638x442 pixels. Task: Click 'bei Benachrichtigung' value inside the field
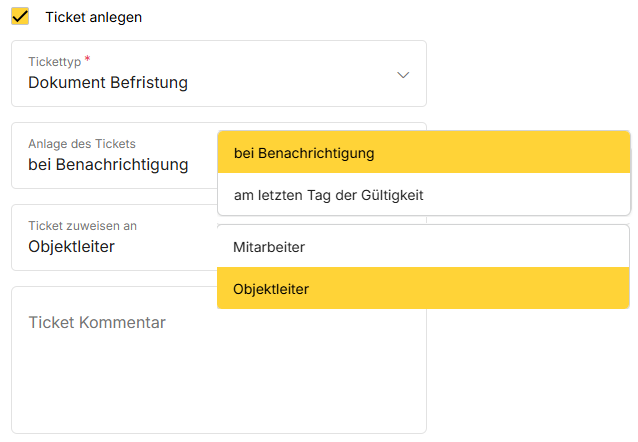[x=108, y=165]
